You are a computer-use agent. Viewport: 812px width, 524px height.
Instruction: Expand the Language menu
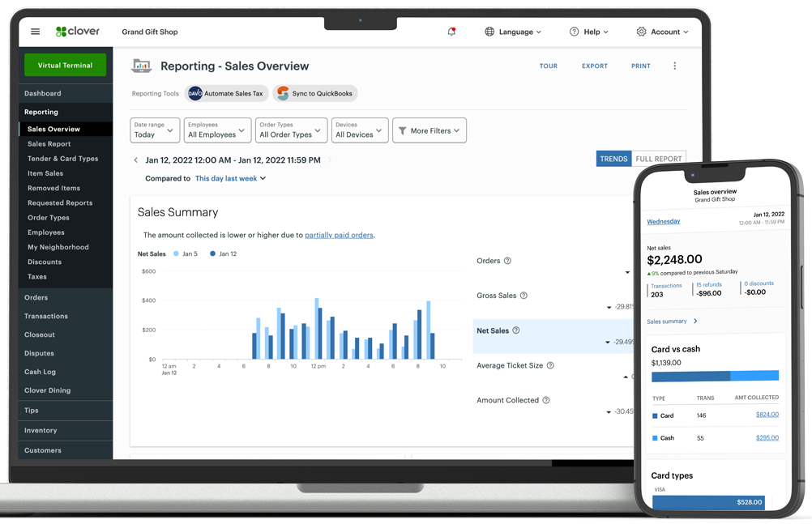click(x=513, y=32)
